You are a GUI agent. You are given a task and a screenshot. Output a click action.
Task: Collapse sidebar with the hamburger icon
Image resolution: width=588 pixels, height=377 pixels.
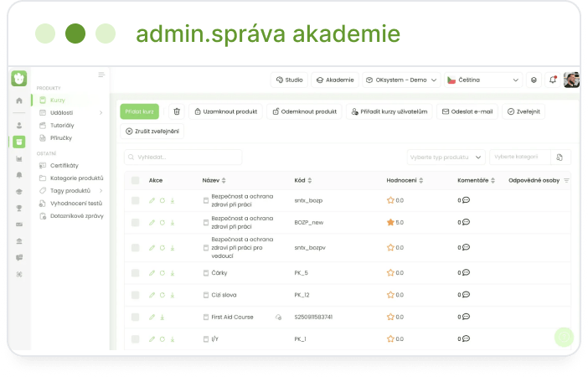101,75
